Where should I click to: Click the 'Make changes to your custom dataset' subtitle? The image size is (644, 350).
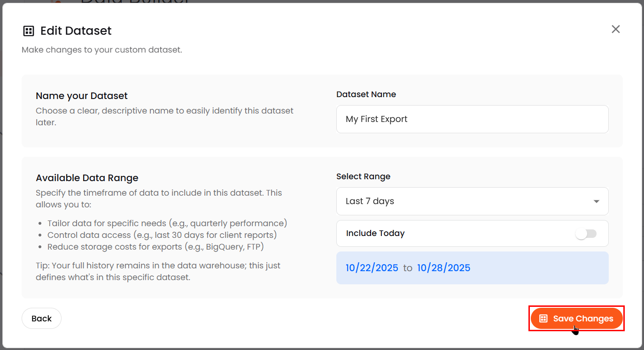point(102,50)
